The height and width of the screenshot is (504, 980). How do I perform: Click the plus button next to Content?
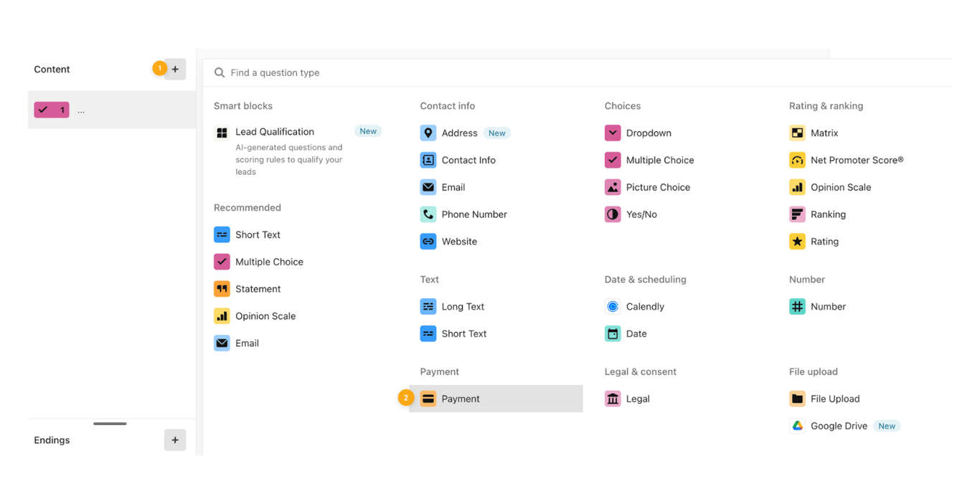[x=175, y=70]
